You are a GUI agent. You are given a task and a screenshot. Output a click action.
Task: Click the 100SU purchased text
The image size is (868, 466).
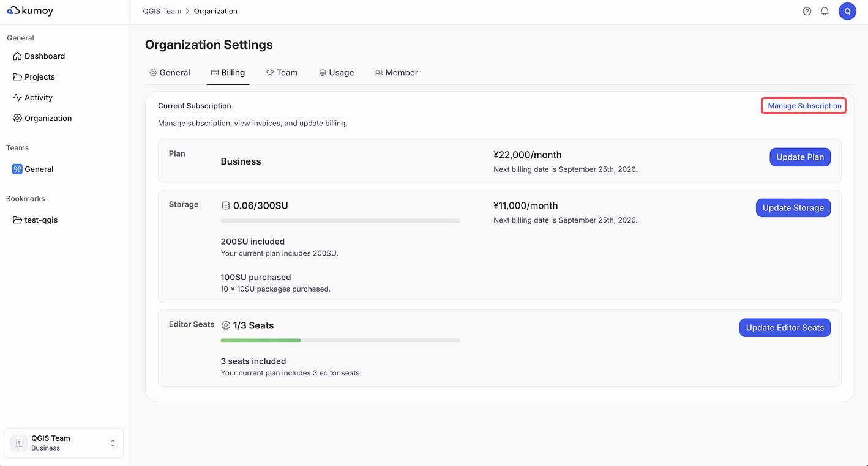click(x=256, y=277)
